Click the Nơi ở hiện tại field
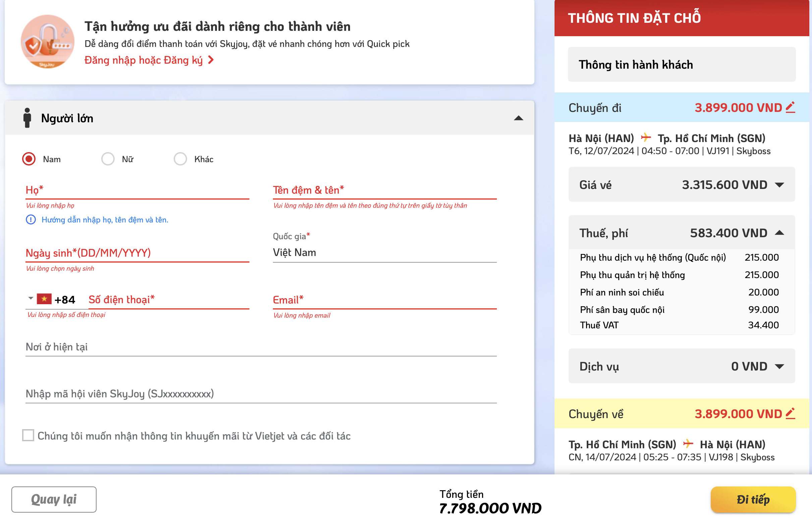 [x=261, y=347]
